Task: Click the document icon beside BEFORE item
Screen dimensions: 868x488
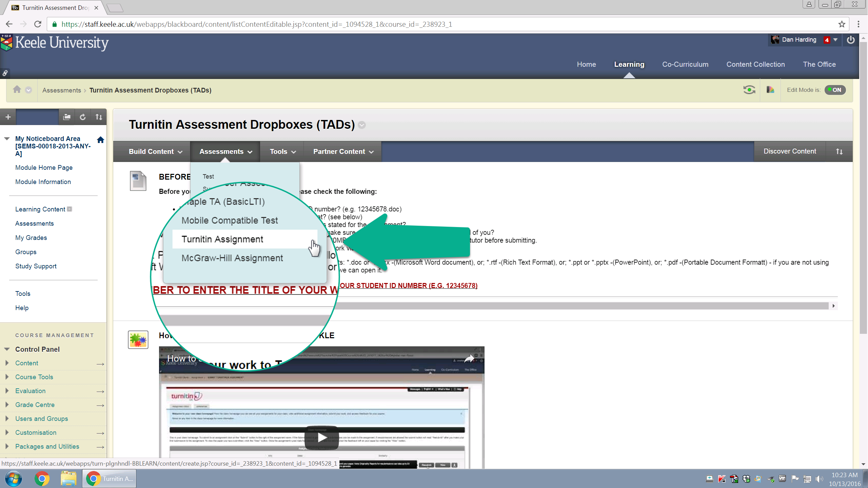Action: coord(138,181)
